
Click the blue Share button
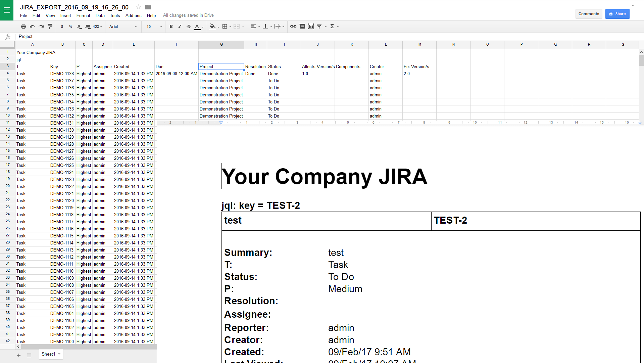click(x=617, y=14)
